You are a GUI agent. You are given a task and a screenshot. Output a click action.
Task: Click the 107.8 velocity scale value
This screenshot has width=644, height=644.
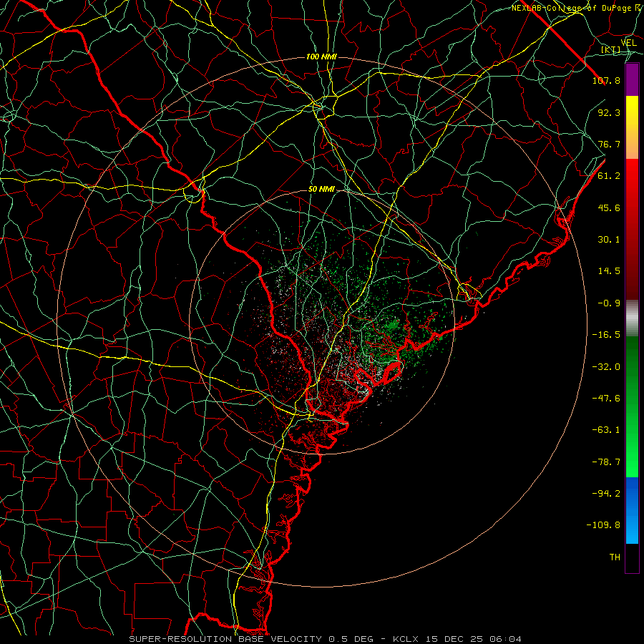(606, 80)
